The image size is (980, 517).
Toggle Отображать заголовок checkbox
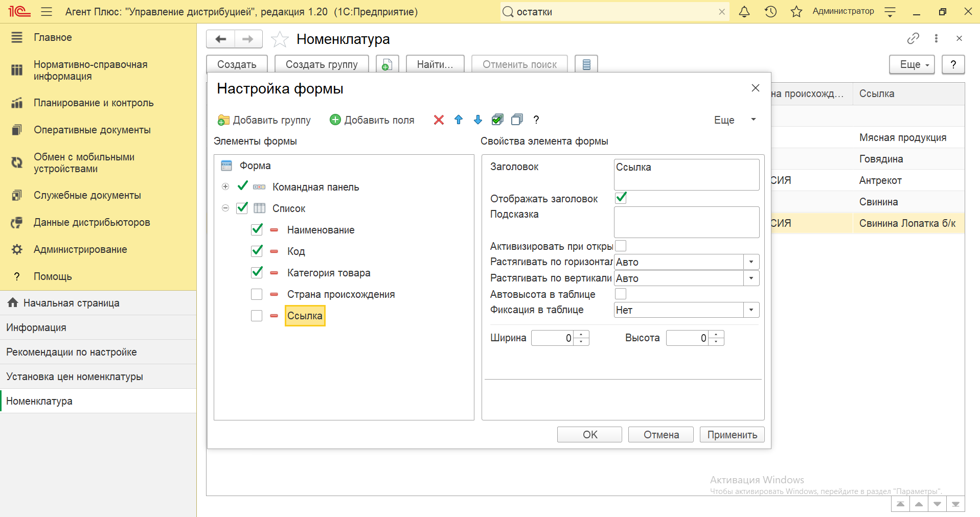621,198
